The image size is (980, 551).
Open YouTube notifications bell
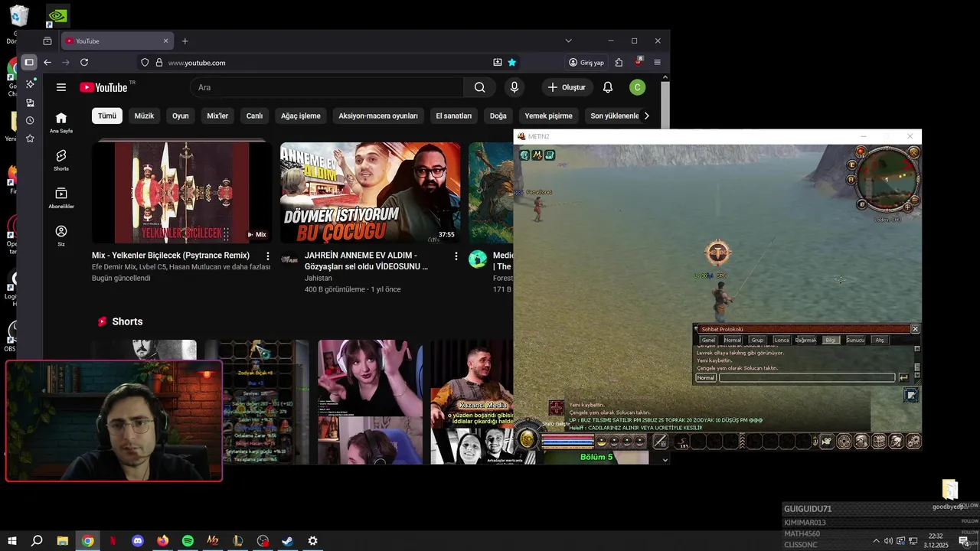[x=608, y=87]
